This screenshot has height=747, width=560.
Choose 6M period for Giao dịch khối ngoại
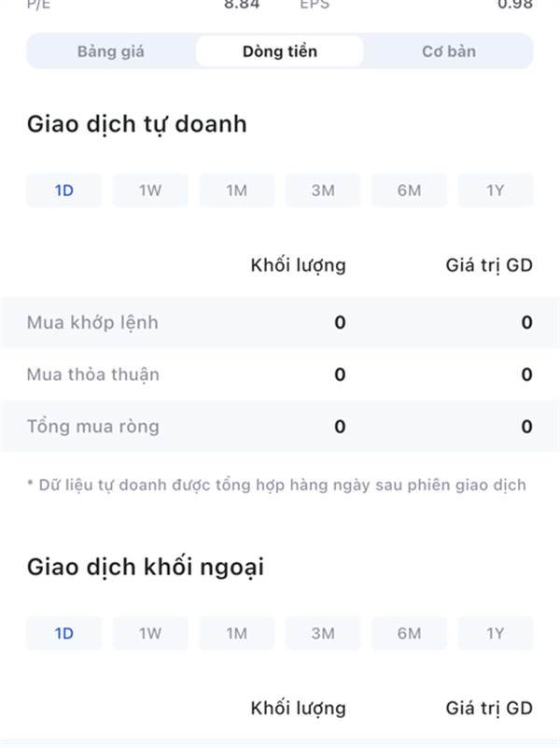(409, 634)
